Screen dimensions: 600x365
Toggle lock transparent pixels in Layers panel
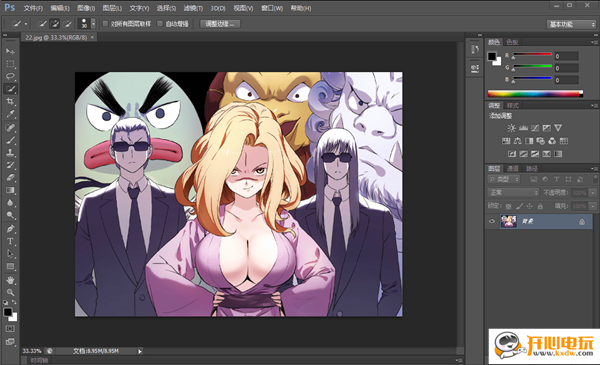click(x=508, y=206)
